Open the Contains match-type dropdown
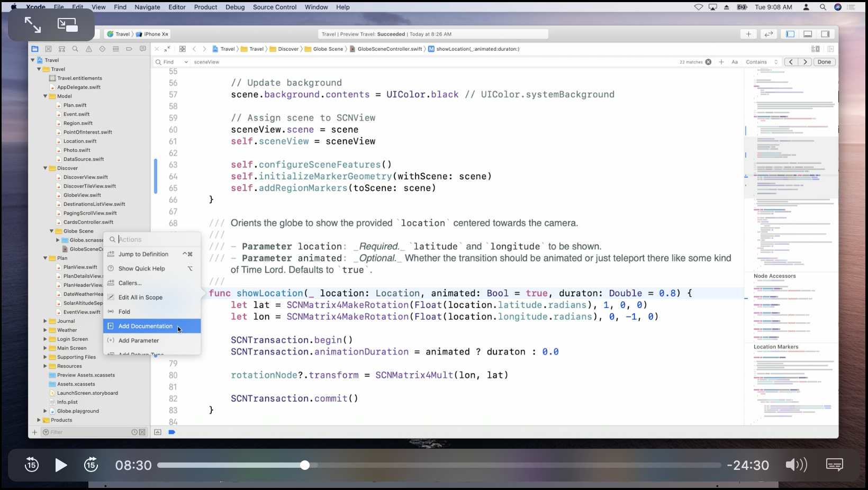This screenshot has height=490, width=868. (762, 62)
